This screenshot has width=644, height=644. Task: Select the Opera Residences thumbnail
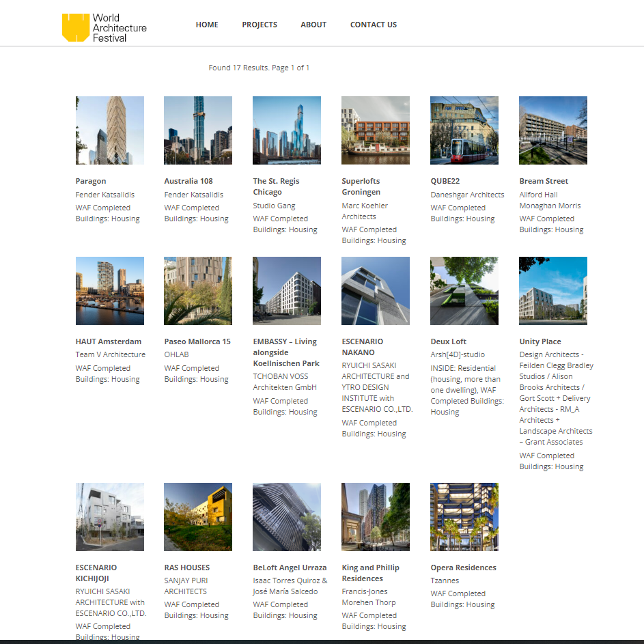coord(464,517)
